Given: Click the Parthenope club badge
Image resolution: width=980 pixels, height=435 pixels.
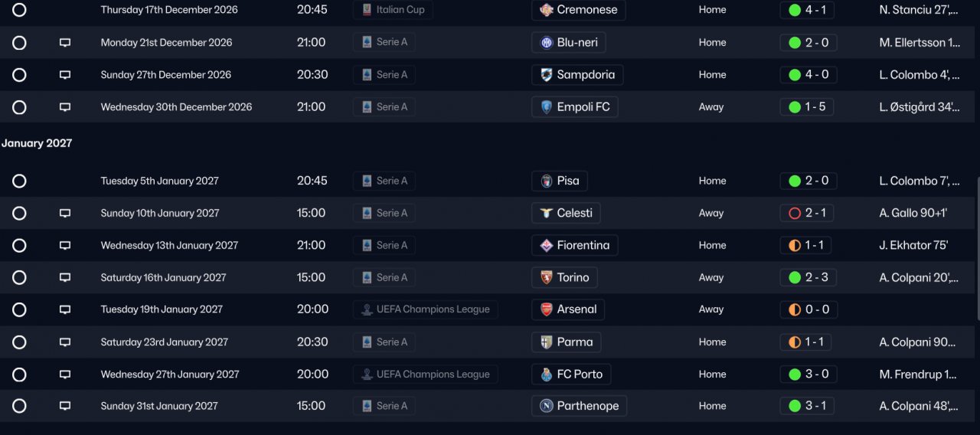Looking at the screenshot, I should [547, 406].
